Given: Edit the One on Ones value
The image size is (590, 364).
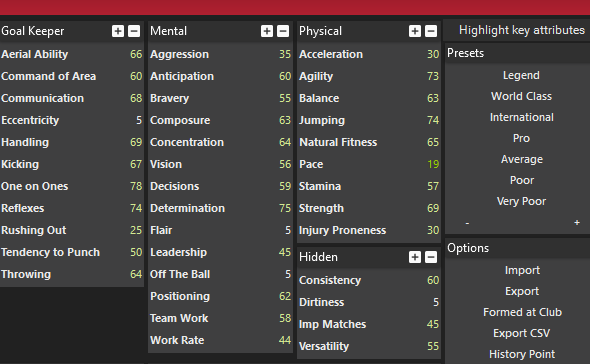Looking at the screenshot, I should point(136,186).
